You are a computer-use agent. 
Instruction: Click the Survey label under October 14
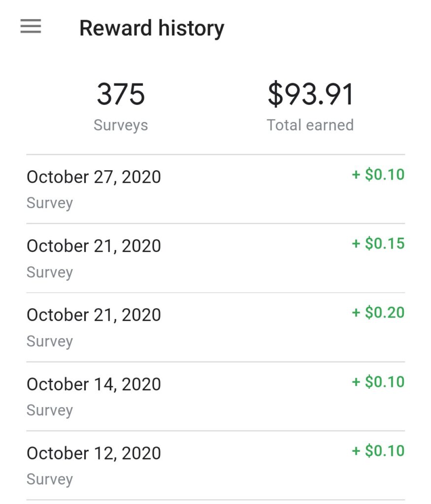click(50, 410)
